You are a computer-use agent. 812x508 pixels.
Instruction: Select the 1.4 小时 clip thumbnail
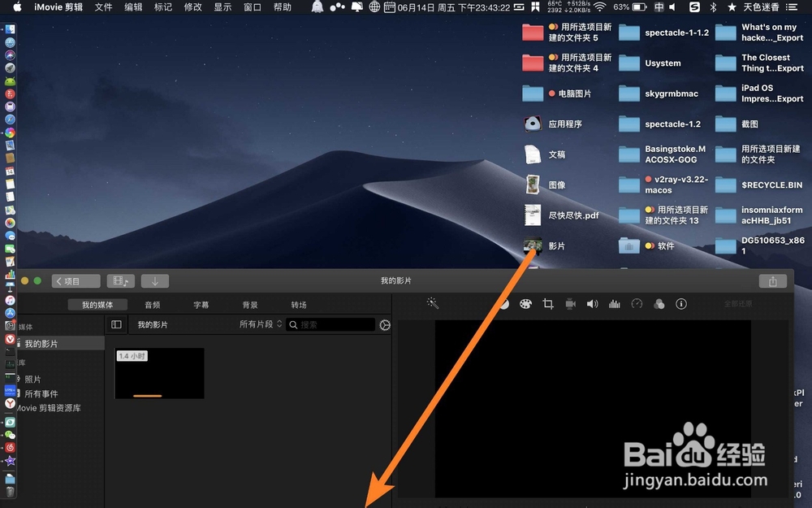[159, 373]
